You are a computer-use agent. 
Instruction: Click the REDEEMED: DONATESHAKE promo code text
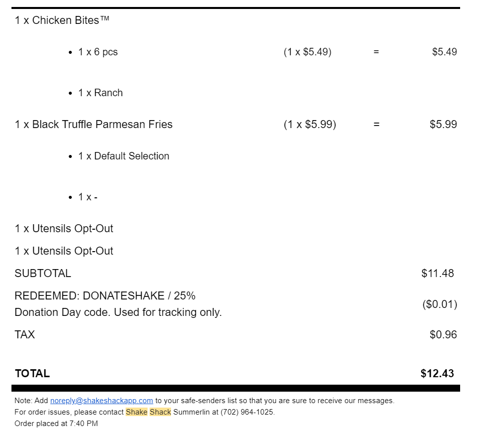click(x=105, y=296)
